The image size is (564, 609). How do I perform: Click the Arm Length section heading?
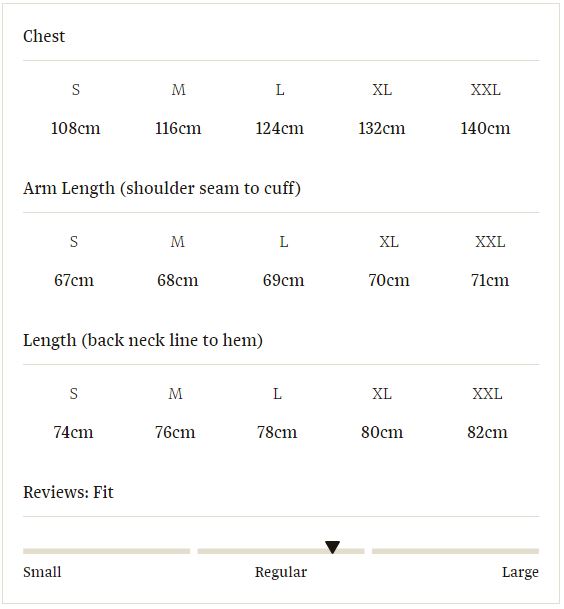(x=162, y=188)
